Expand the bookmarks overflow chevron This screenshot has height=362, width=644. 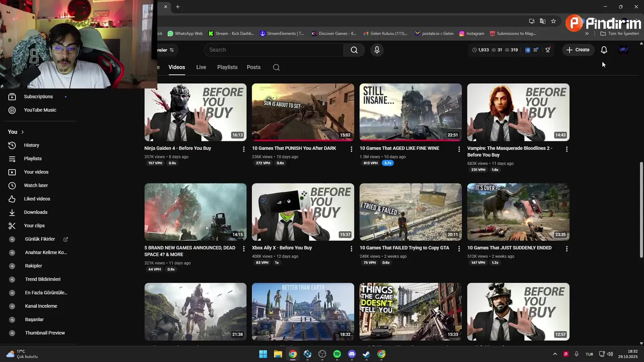coord(587,34)
